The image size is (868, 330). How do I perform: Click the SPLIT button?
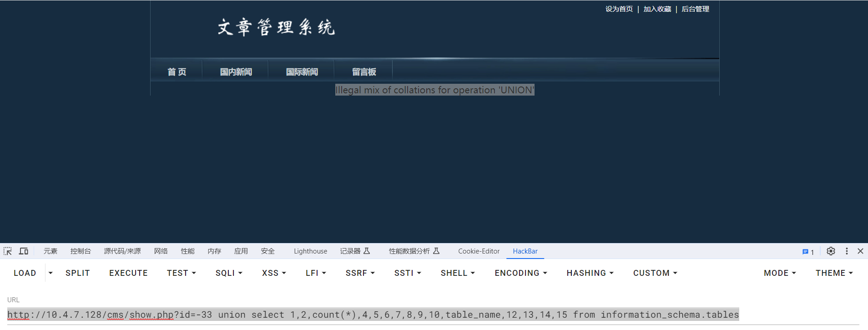[x=78, y=273]
